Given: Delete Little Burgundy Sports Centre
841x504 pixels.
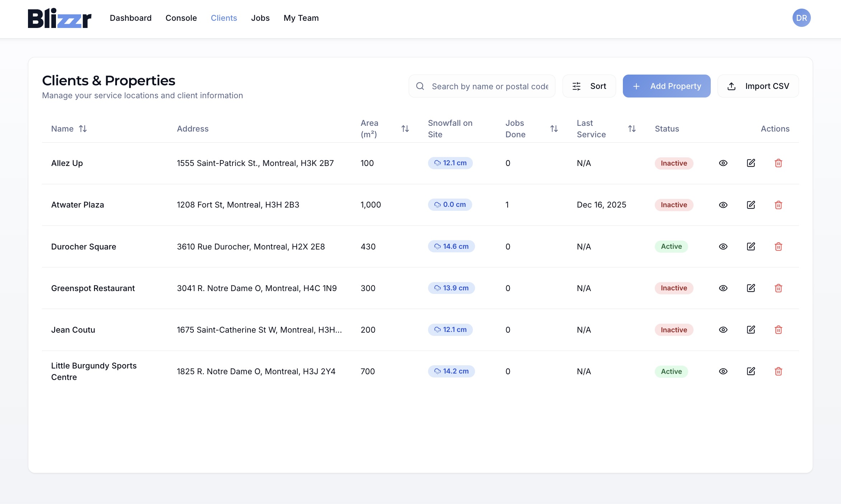Looking at the screenshot, I should tap(779, 371).
